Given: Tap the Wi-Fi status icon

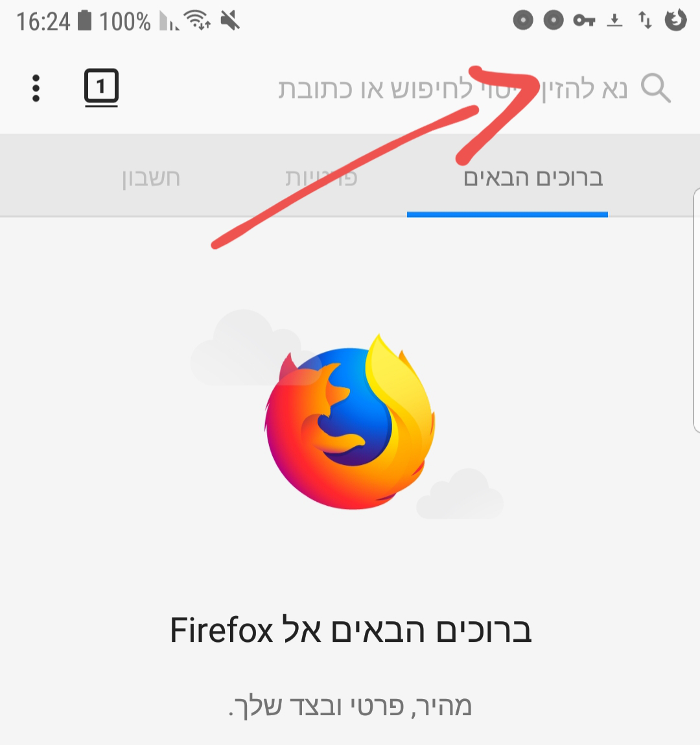Looking at the screenshot, I should point(198,21).
